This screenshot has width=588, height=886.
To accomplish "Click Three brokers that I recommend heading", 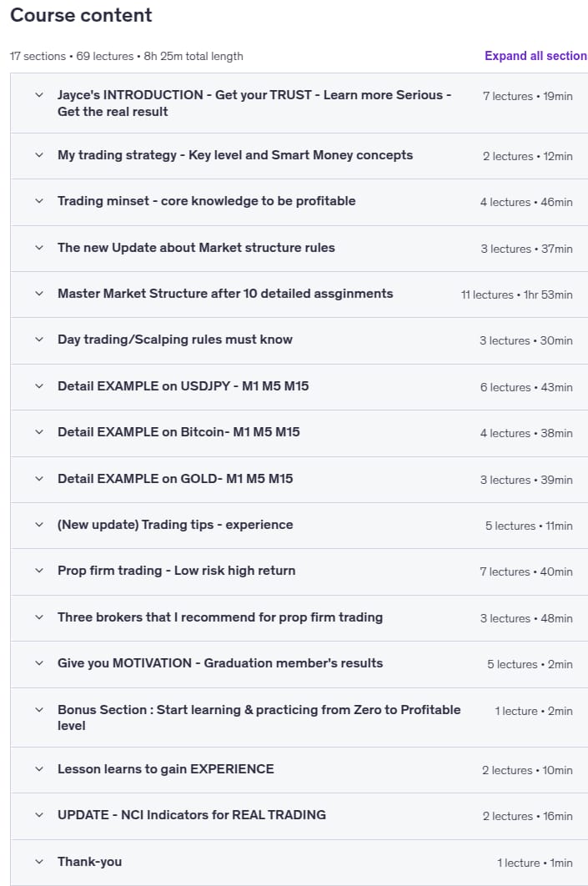I will pos(220,617).
